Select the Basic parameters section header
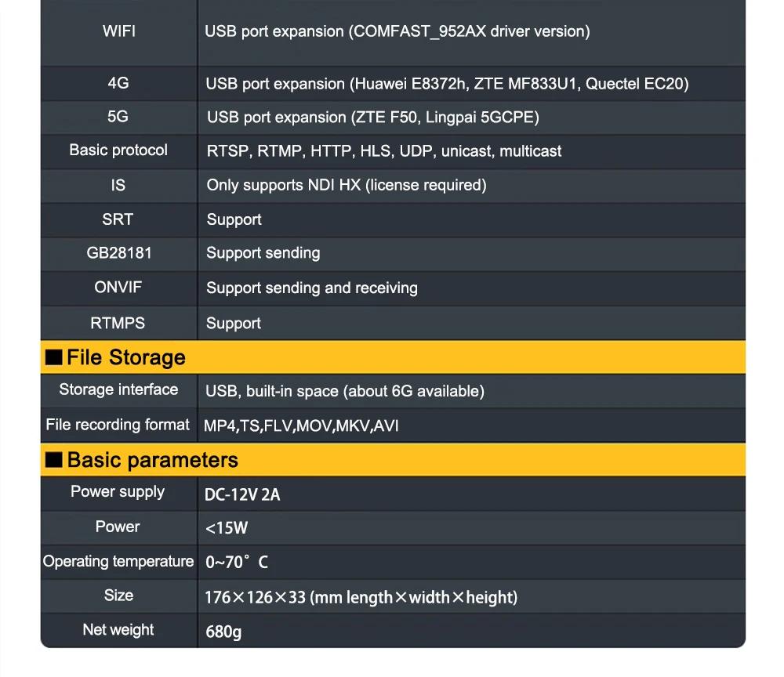 coord(152,460)
